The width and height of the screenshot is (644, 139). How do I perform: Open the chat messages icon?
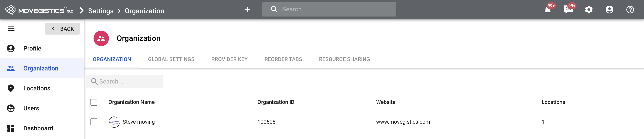point(568,10)
